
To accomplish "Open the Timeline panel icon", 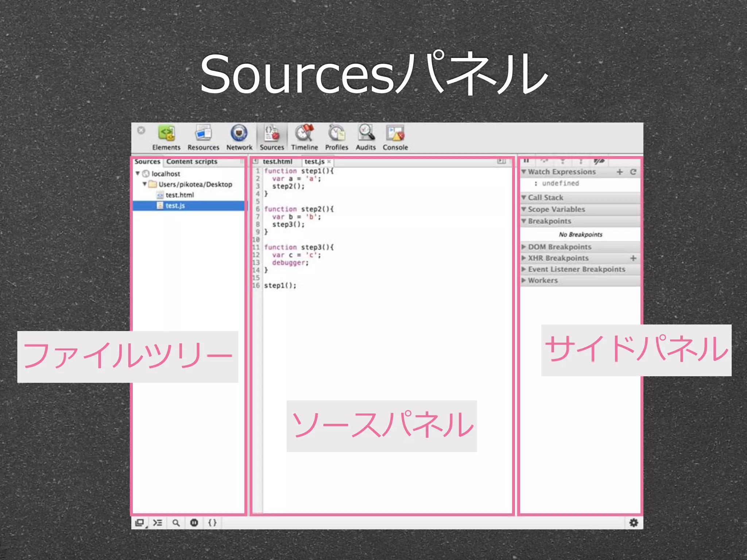I will (x=305, y=133).
